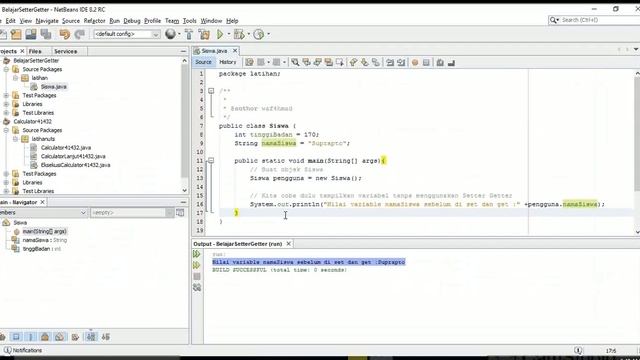Re-run output with top green arrows
The height and width of the screenshot is (360, 640).
point(197,254)
